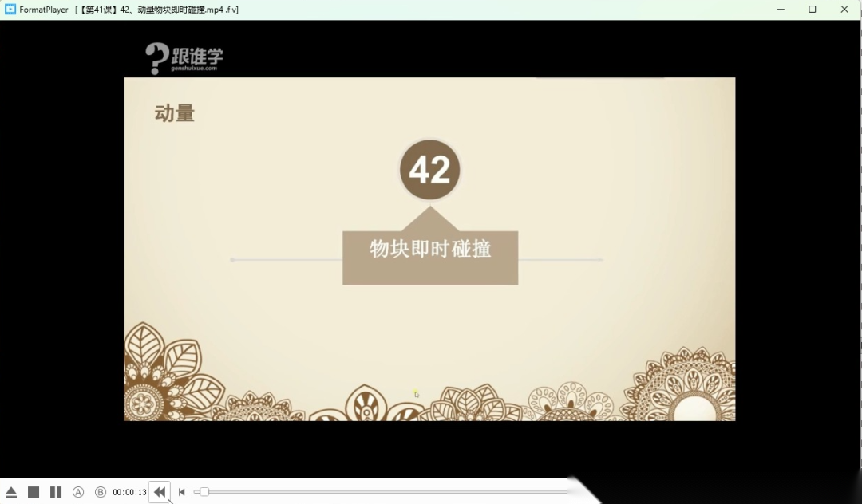Stop the video playback
The width and height of the screenshot is (862, 504).
tap(34, 492)
